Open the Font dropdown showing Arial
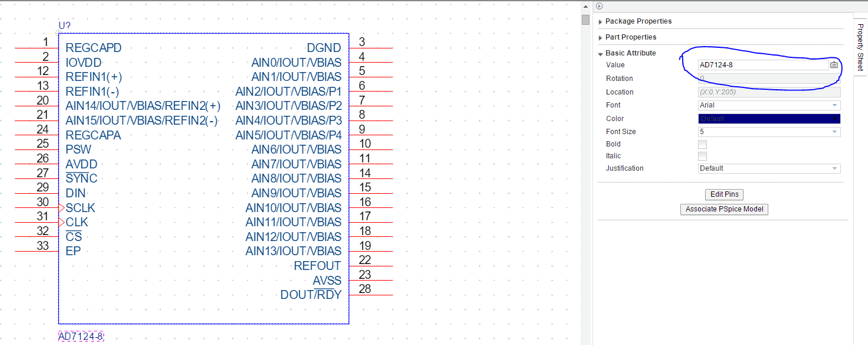Image resolution: width=868 pixels, height=345 pixels. click(769, 105)
